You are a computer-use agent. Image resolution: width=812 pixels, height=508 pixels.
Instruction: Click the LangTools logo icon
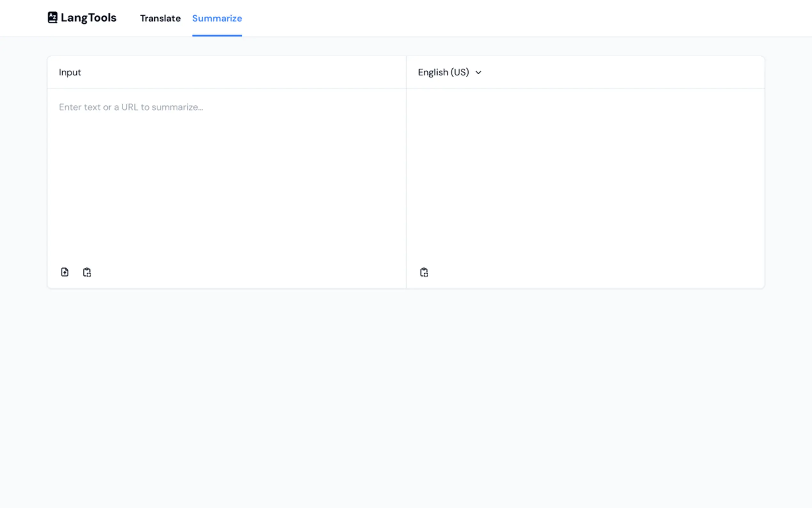52,18
